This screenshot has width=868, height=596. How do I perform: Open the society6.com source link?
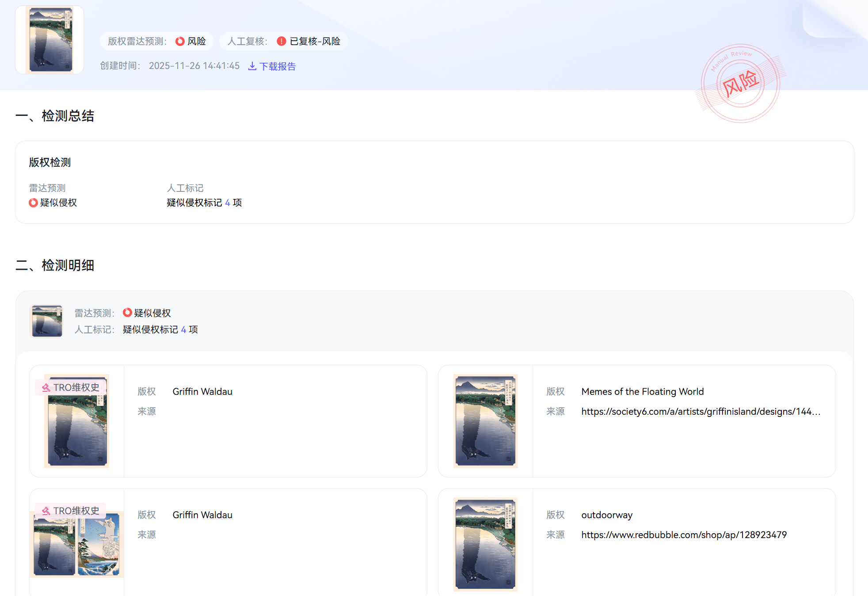pos(700,411)
